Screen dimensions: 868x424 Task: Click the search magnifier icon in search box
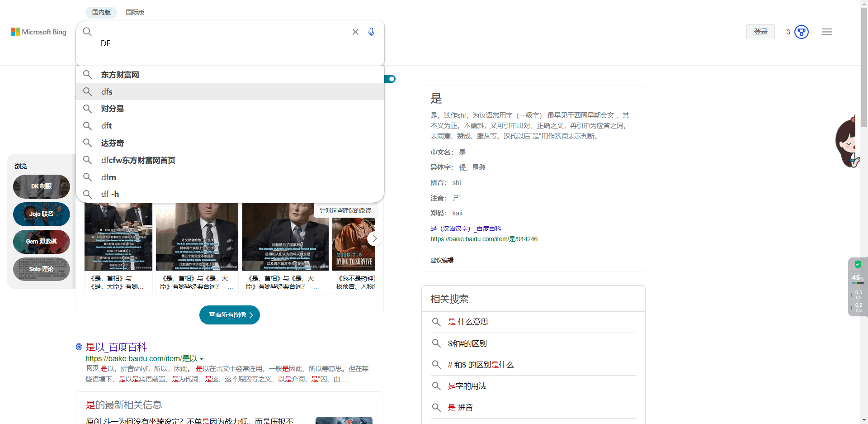pyautogui.click(x=87, y=32)
